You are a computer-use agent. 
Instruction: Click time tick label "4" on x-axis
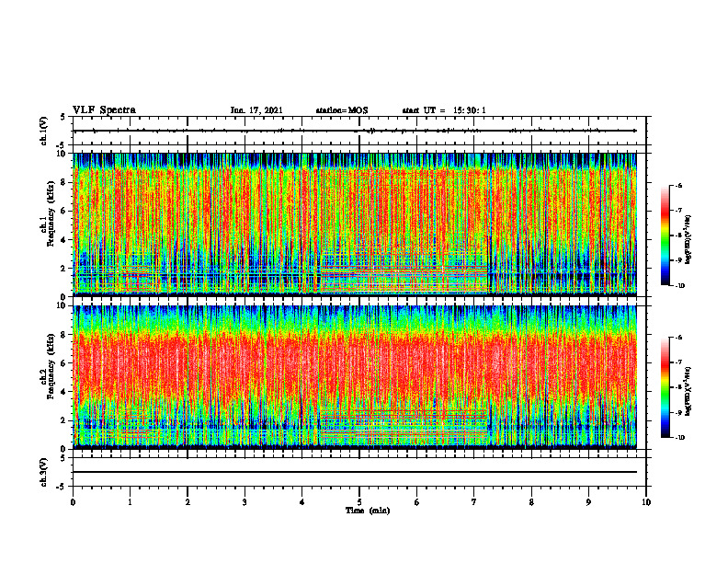[x=302, y=502]
